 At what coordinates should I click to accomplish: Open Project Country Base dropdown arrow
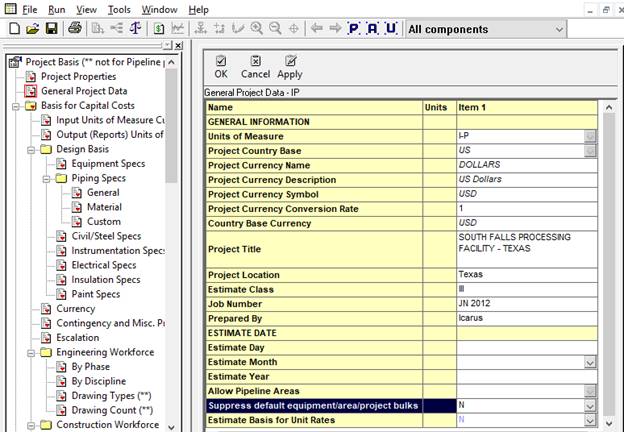click(x=590, y=151)
